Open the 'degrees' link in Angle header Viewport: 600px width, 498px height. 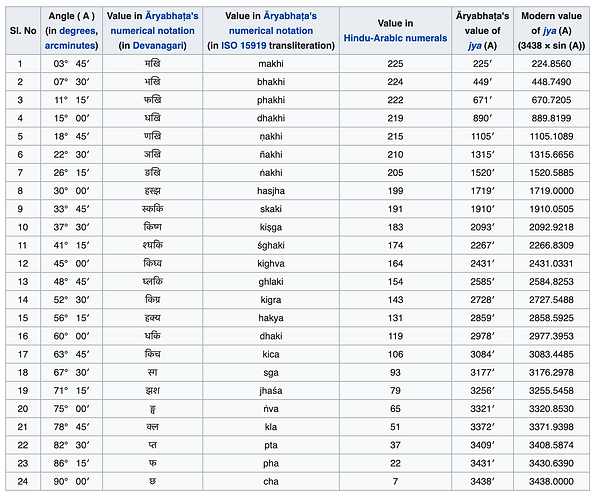[x=79, y=31]
